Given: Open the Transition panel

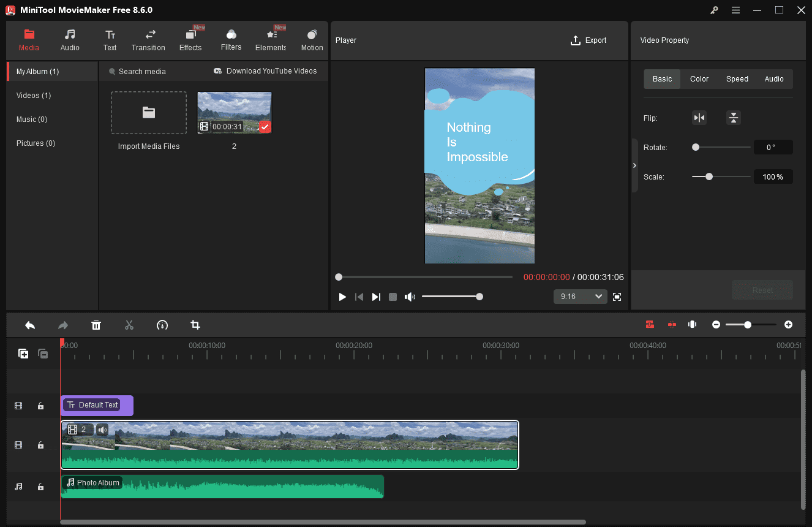Looking at the screenshot, I should coord(148,40).
